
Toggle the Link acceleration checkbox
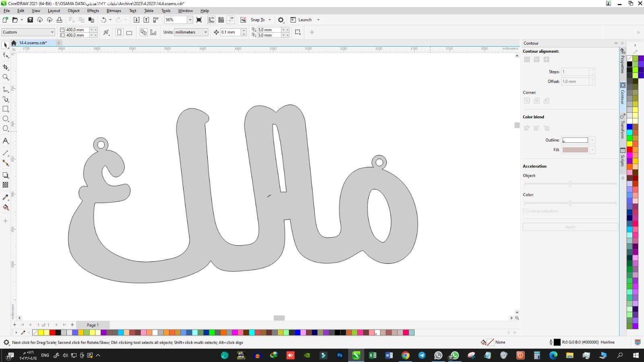click(x=525, y=211)
